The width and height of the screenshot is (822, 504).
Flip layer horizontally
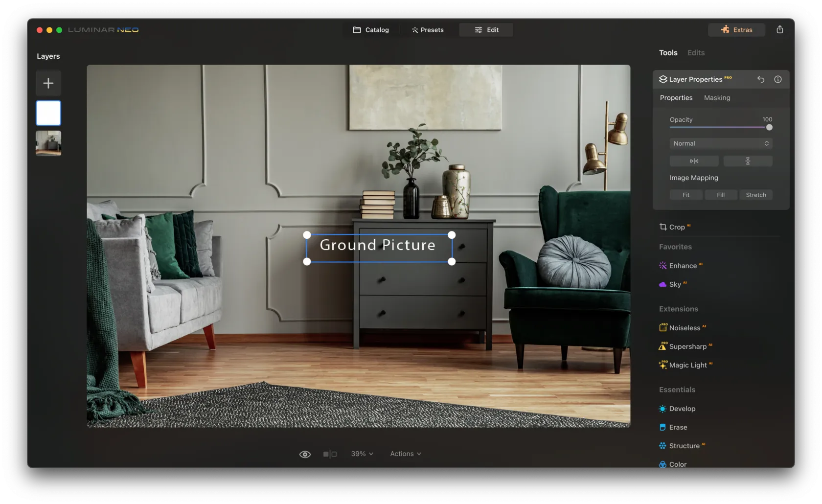click(x=694, y=161)
